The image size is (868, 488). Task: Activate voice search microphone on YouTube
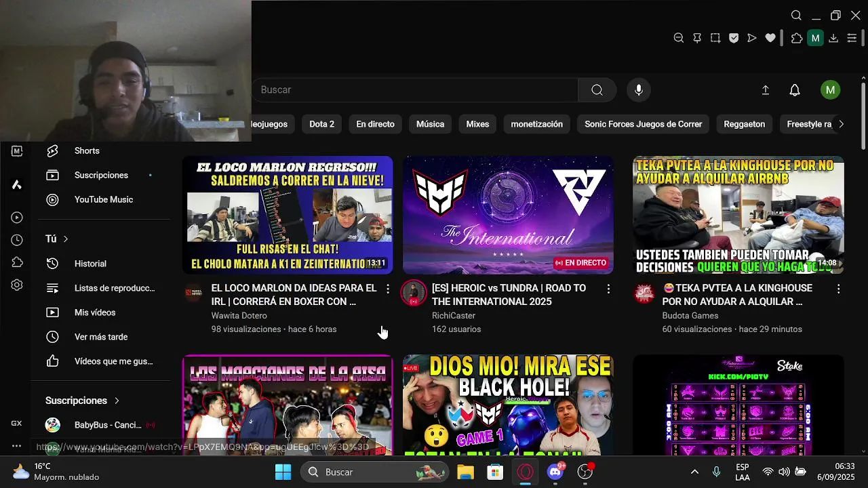click(638, 90)
